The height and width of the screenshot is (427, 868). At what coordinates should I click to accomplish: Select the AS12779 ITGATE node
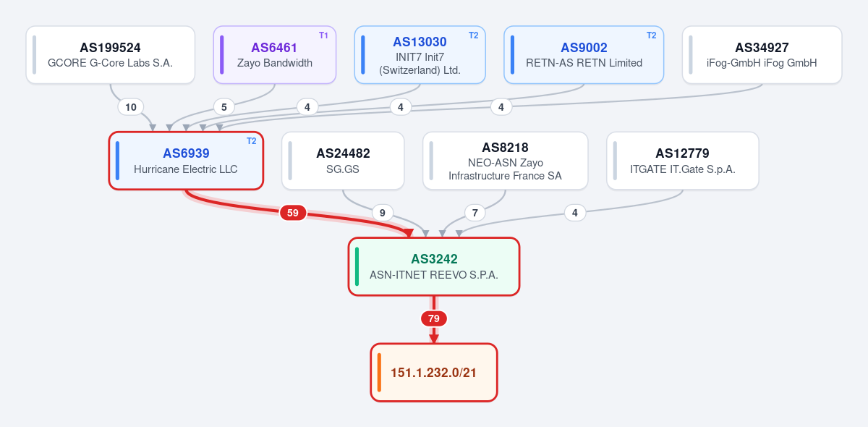tap(683, 161)
